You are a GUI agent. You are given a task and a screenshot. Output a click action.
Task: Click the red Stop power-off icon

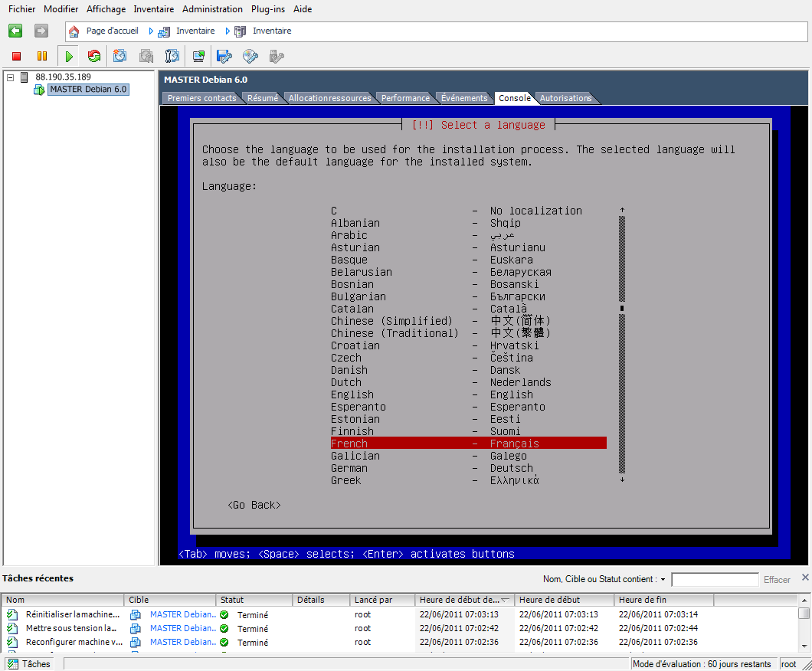click(x=17, y=57)
